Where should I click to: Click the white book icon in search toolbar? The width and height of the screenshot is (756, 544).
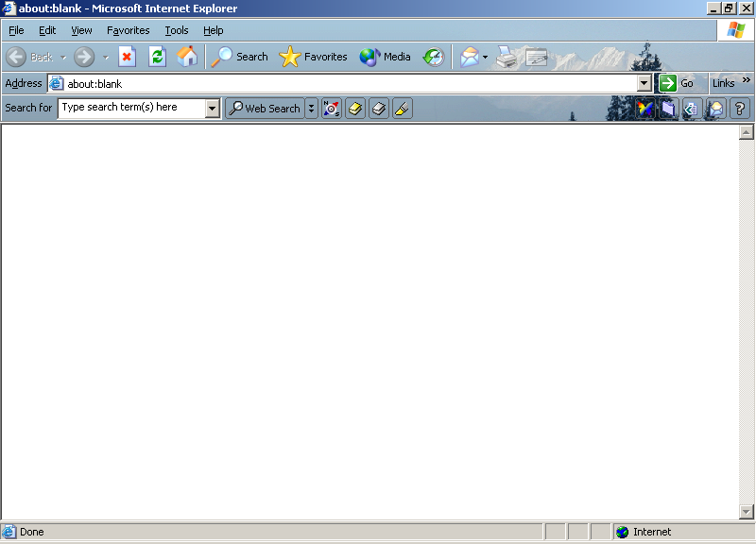(379, 109)
